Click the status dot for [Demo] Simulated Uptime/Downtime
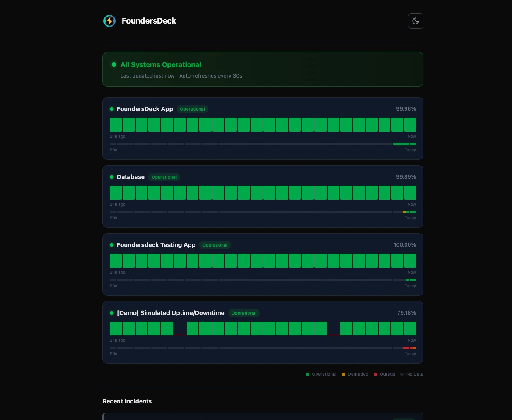The height and width of the screenshot is (420, 512). coord(112,313)
